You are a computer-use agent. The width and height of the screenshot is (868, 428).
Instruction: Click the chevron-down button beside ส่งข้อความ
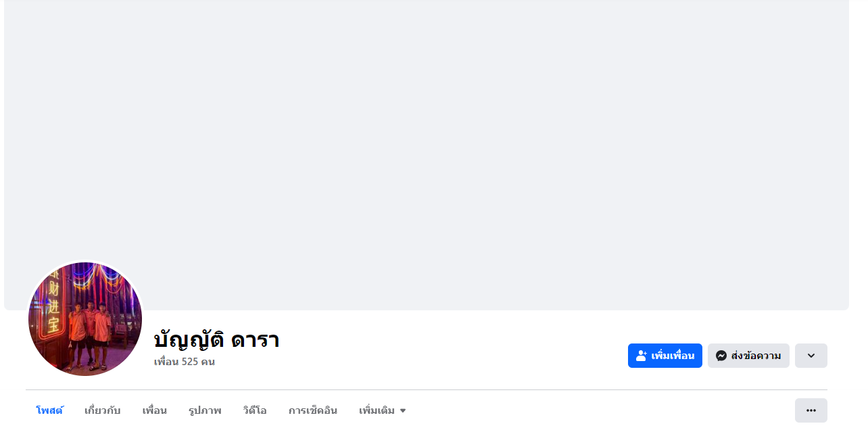tap(811, 356)
